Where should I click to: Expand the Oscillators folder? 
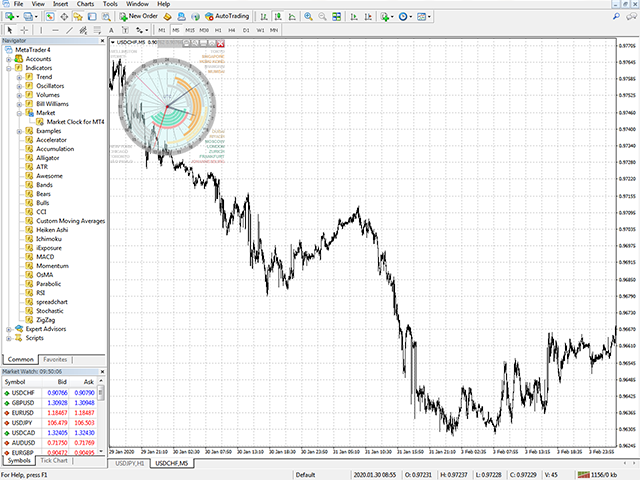click(19, 86)
